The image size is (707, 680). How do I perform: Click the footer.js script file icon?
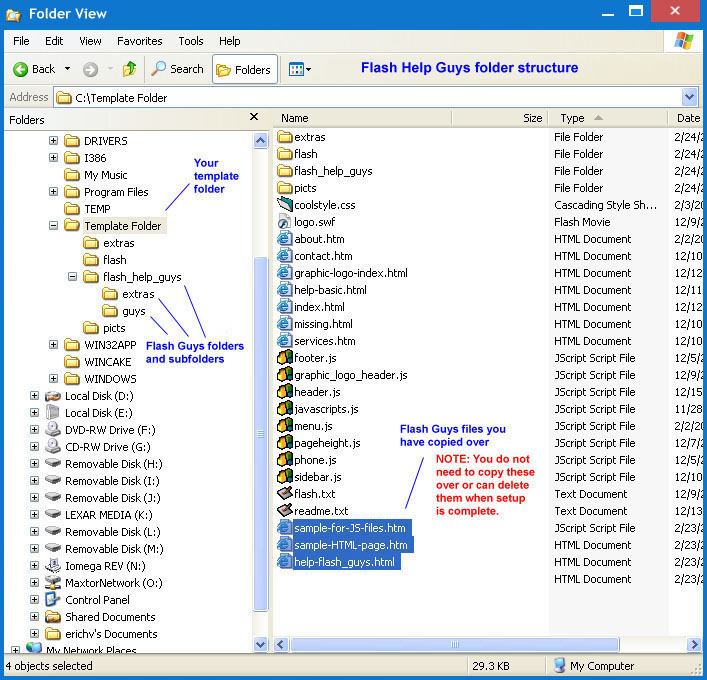284,358
